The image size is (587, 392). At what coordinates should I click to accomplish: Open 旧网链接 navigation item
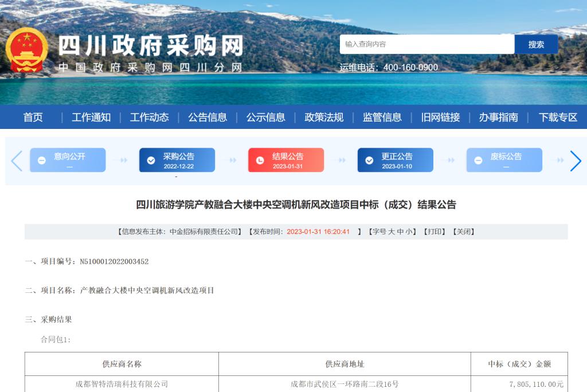440,117
